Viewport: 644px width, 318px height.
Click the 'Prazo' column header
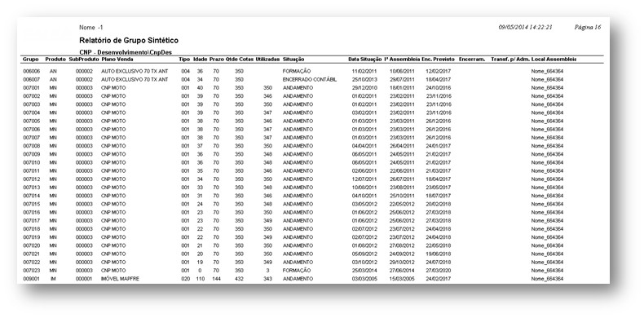[x=217, y=60]
